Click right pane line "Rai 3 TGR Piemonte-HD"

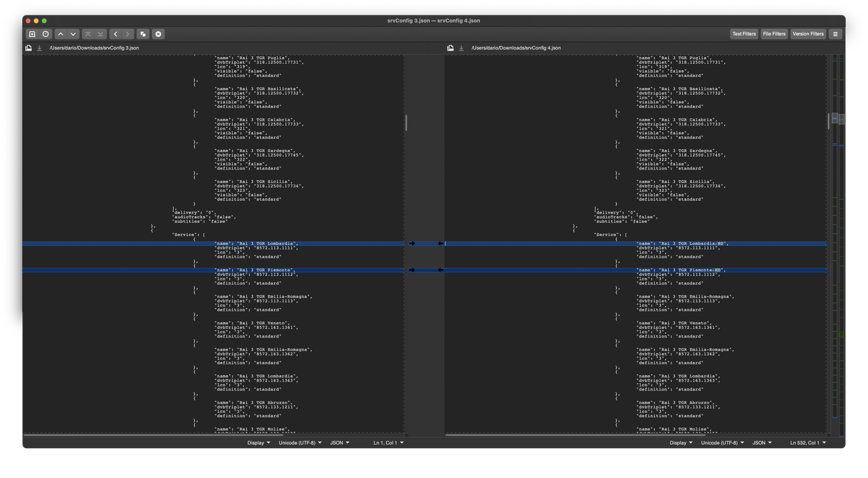click(x=635, y=270)
